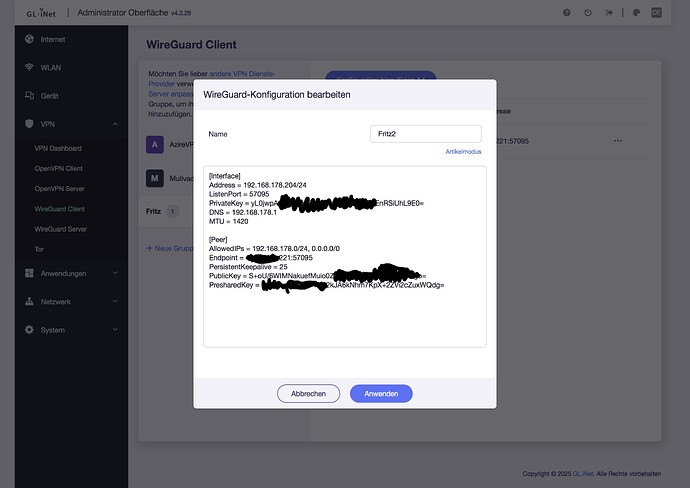
Task: Click the Fritz group count badge 1
Action: coord(172,211)
